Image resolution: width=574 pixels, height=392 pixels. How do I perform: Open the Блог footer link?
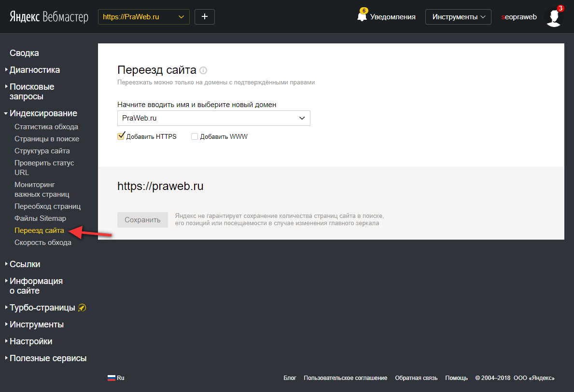pyautogui.click(x=290, y=378)
